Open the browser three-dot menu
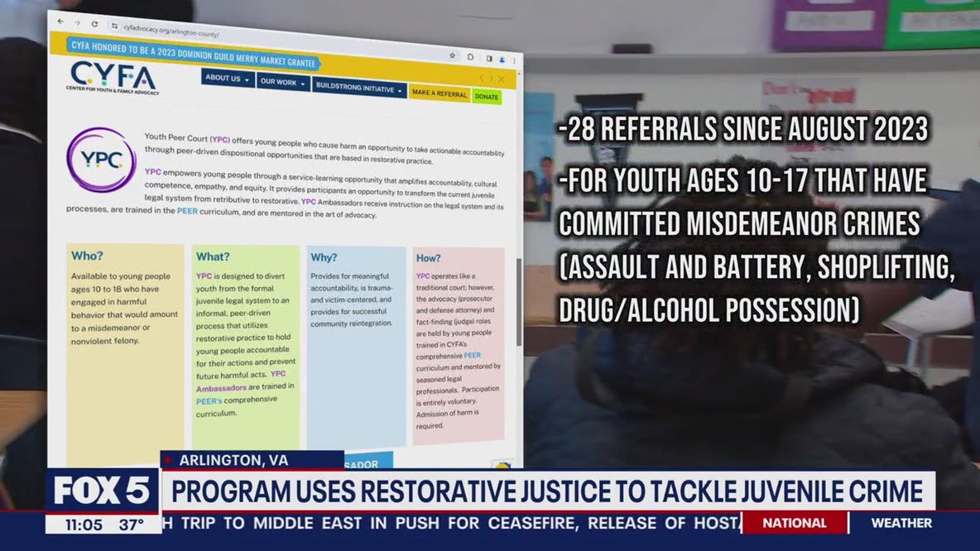This screenshot has width=980, height=551. click(514, 60)
